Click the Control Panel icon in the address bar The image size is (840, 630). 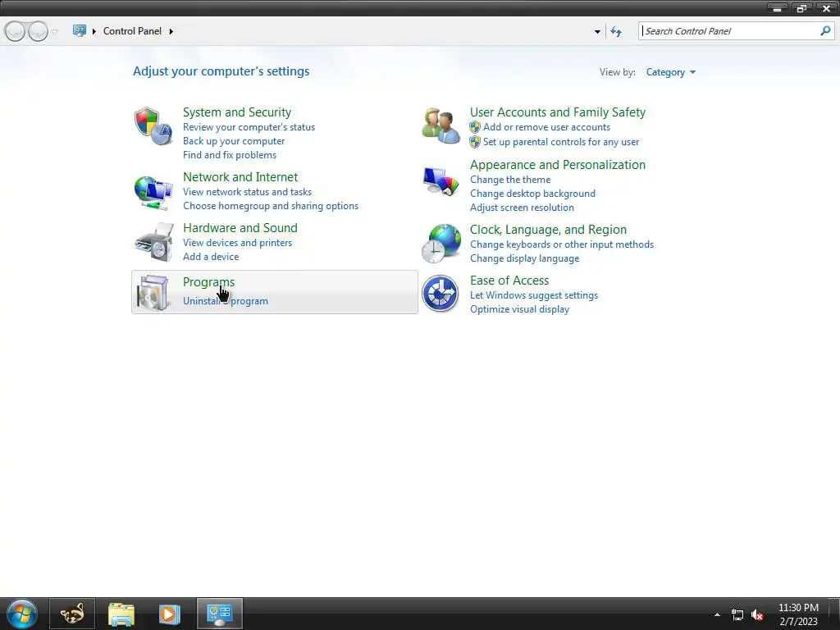pos(80,30)
